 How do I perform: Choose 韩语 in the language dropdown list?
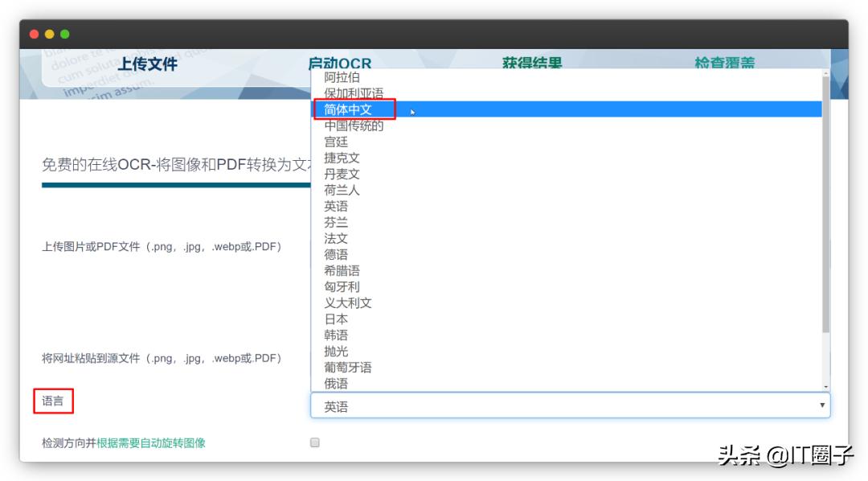point(337,335)
